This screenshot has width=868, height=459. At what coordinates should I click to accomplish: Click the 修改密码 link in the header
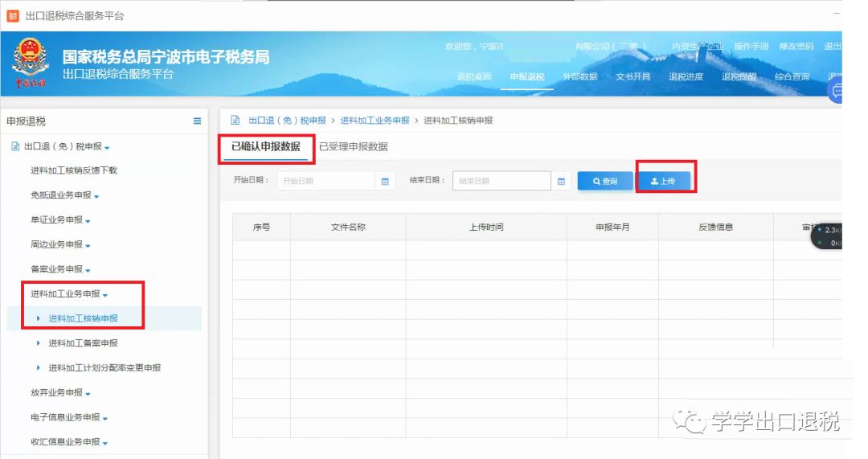tap(796, 47)
